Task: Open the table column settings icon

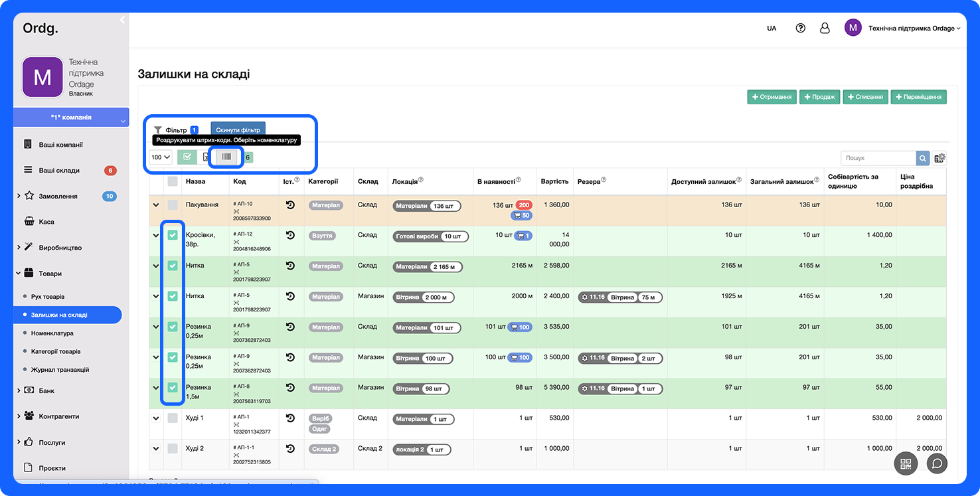Action: 939,158
